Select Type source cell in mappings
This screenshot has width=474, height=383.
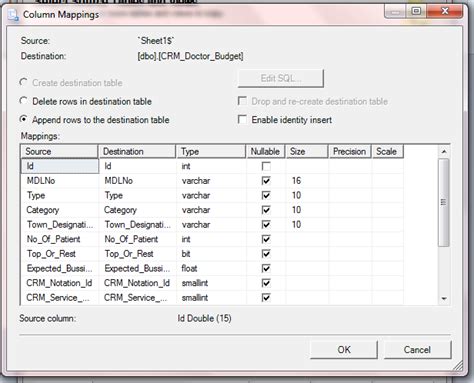60,195
